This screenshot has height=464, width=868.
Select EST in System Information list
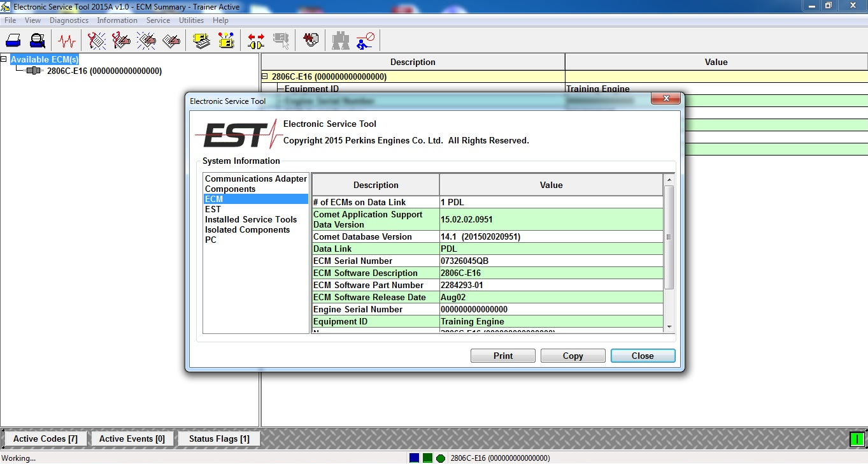(256, 209)
